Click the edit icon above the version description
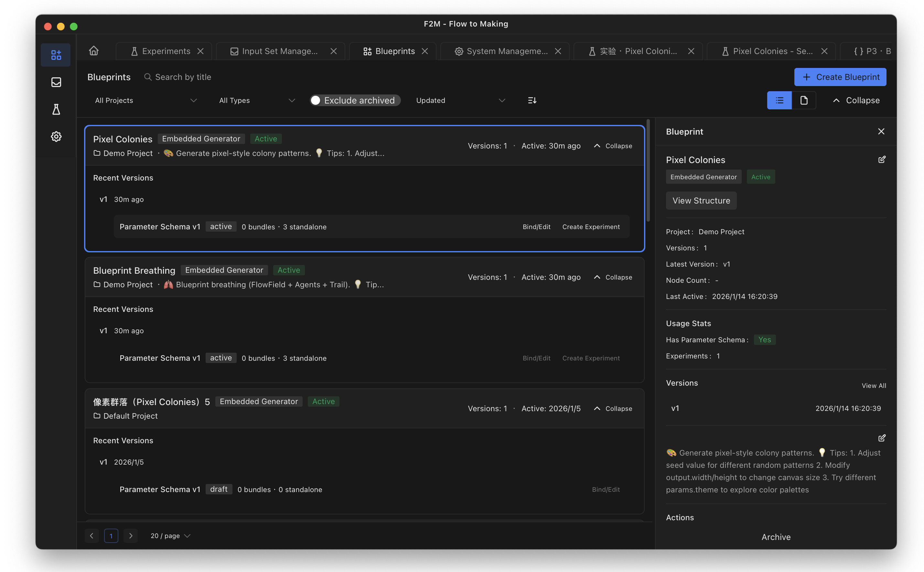Image resolution: width=924 pixels, height=572 pixels. [x=882, y=438]
